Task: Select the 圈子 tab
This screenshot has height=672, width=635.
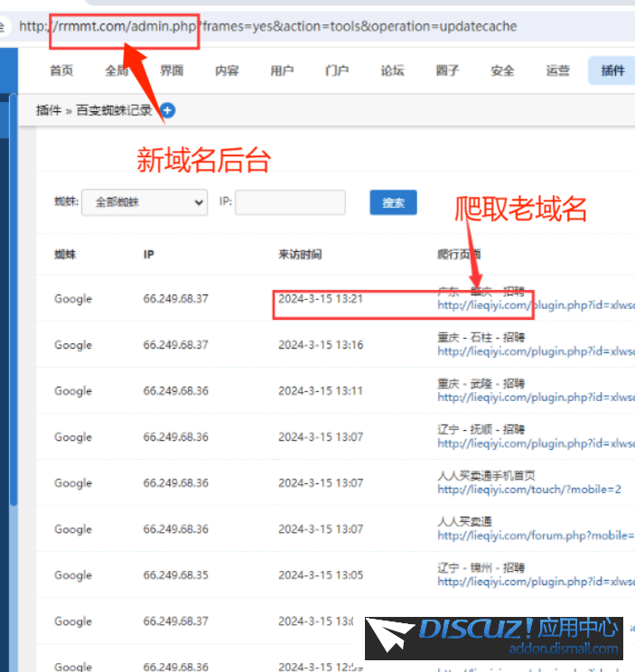Action: [x=447, y=71]
